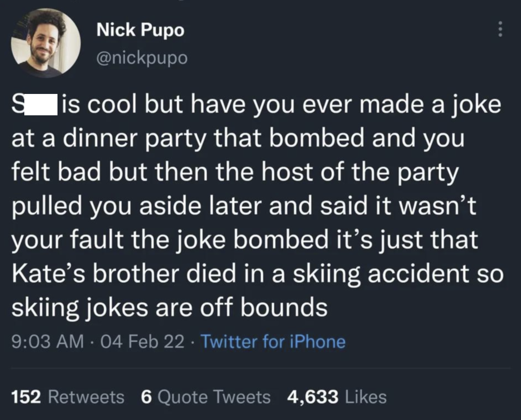Open the Twitter for iPhone source link
Image resolution: width=521 pixels, height=420 pixels.
pyautogui.click(x=273, y=342)
